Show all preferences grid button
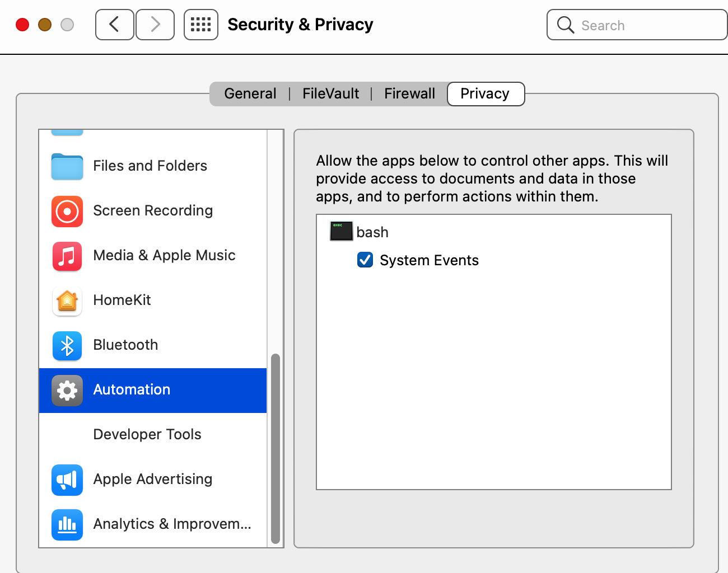This screenshot has width=728, height=573. point(200,25)
